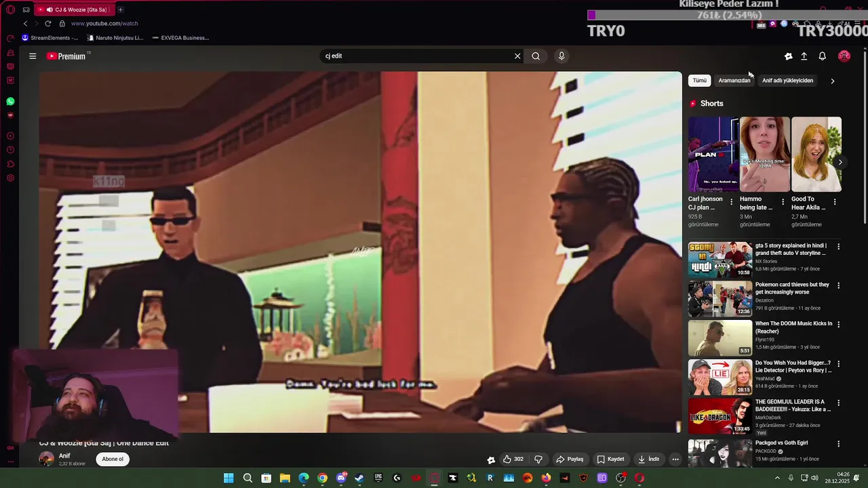Click the Paylaş share button
The height and width of the screenshot is (488, 868).
coord(570,459)
